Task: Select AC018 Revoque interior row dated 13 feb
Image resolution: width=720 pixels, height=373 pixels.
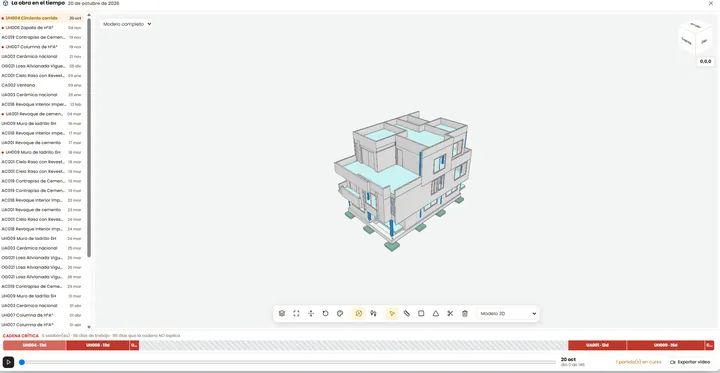Action: click(x=42, y=104)
